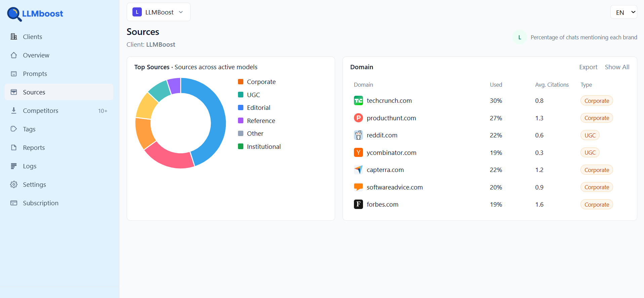This screenshot has width=644, height=298.
Task: Click the Avg. Citations column header
Action: pyautogui.click(x=552, y=85)
